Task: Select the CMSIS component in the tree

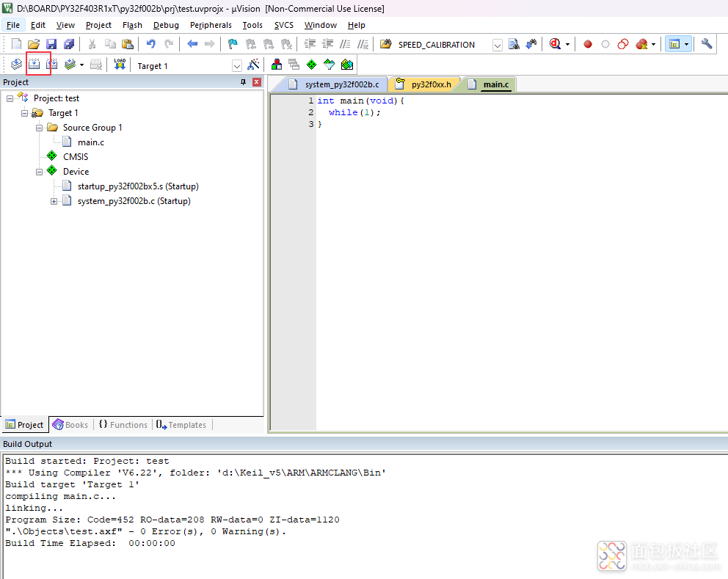Action: [76, 157]
